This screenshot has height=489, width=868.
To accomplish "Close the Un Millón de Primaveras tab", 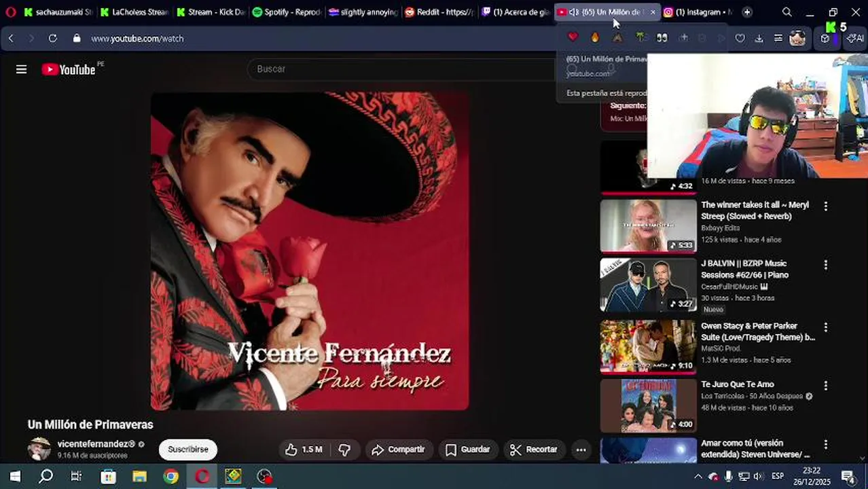I will click(653, 12).
